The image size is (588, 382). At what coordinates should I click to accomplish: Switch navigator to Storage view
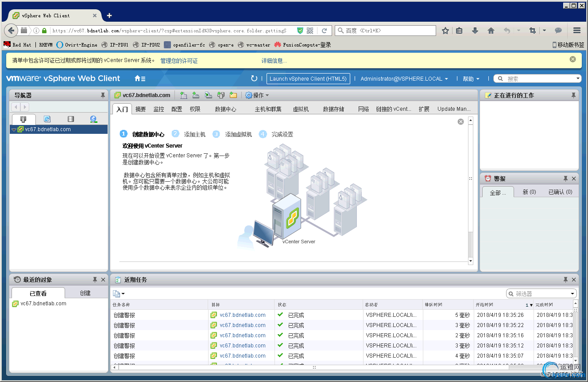70,119
